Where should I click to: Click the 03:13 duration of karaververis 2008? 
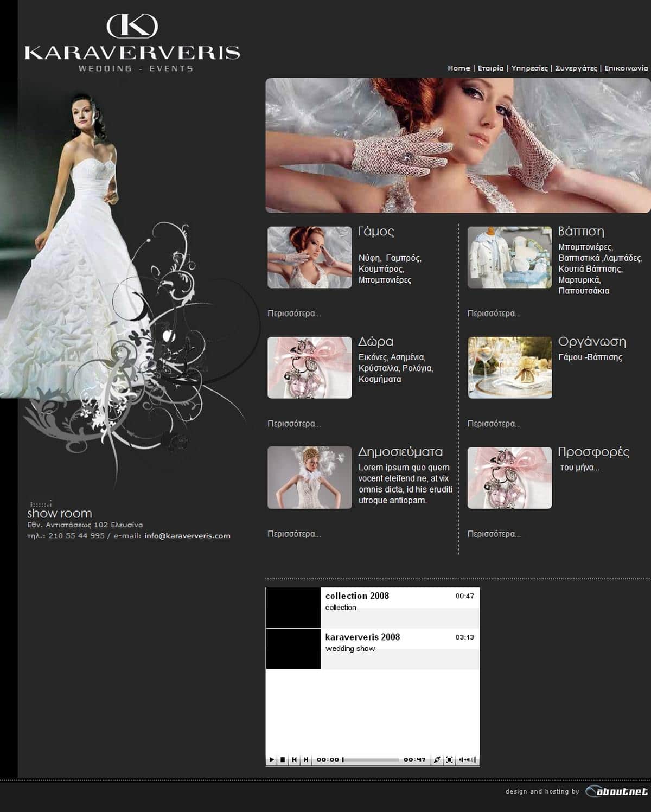[464, 637]
